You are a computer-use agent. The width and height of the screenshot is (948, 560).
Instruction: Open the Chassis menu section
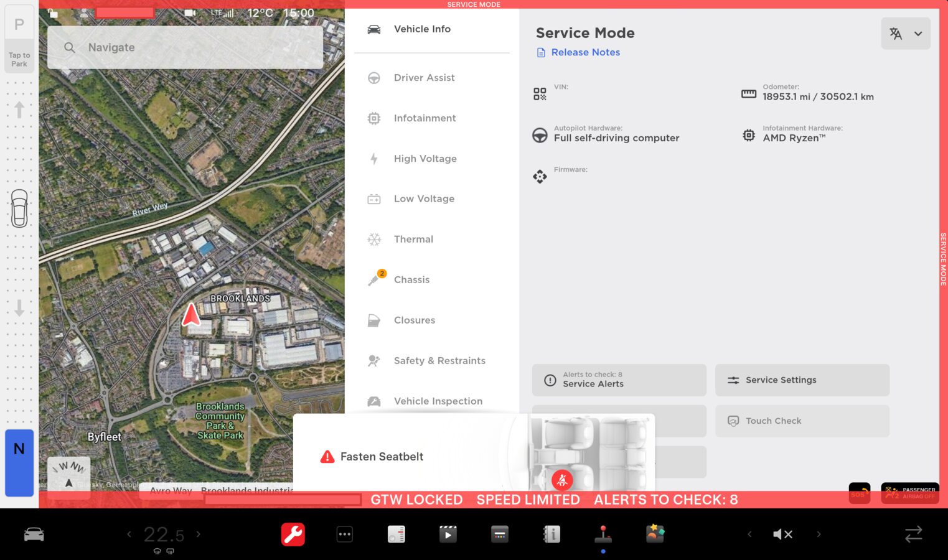[411, 280]
